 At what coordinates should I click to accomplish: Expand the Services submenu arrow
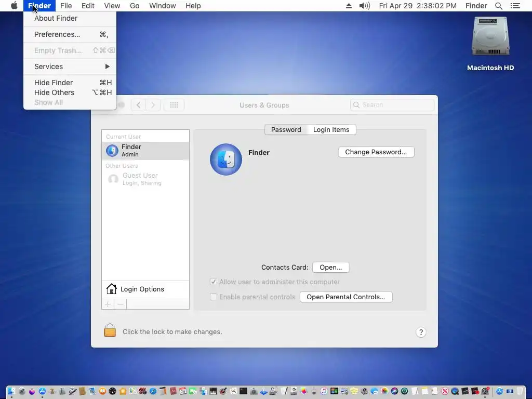(107, 66)
